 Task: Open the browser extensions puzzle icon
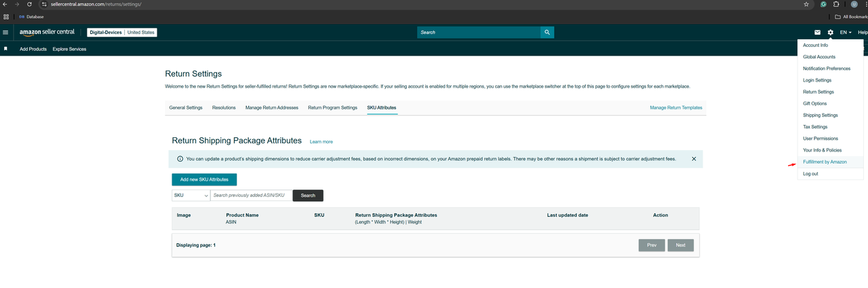point(836,4)
